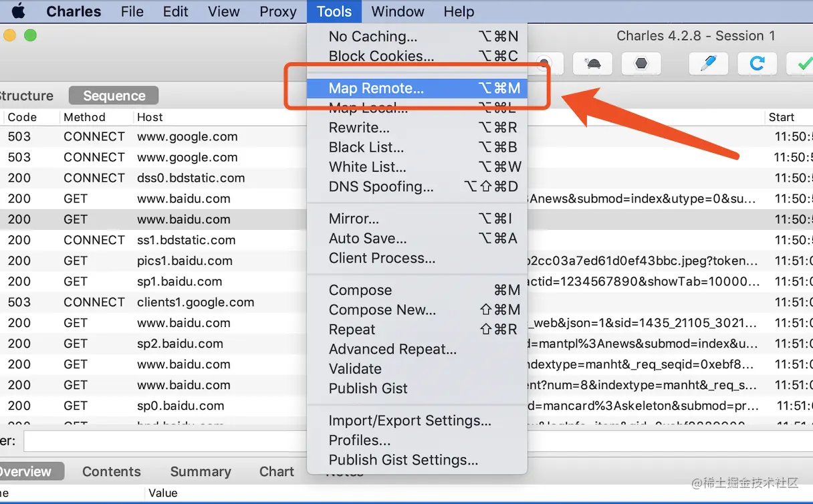The height and width of the screenshot is (504, 813).
Task: Click the blue circular-arrow repeat icon
Action: (x=757, y=64)
